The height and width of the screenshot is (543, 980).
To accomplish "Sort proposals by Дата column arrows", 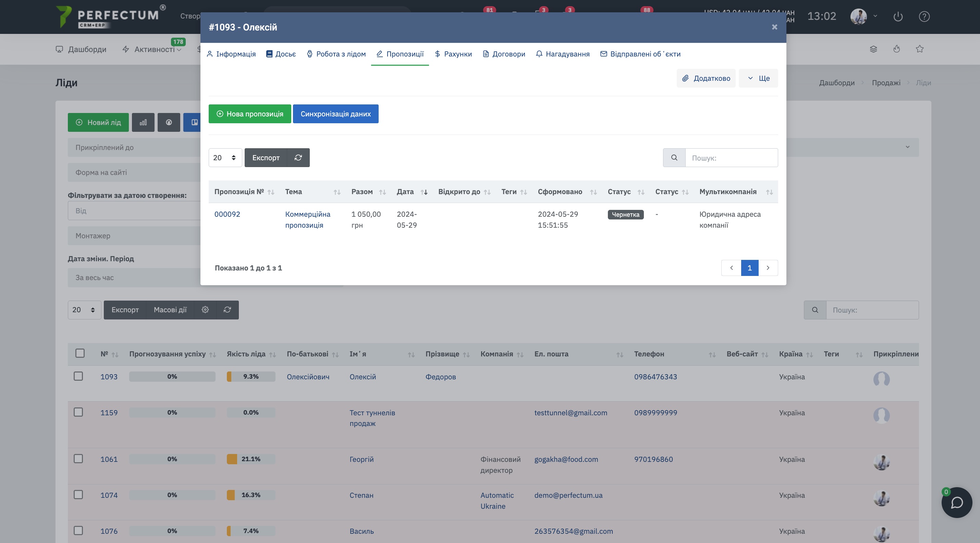I will pos(424,192).
